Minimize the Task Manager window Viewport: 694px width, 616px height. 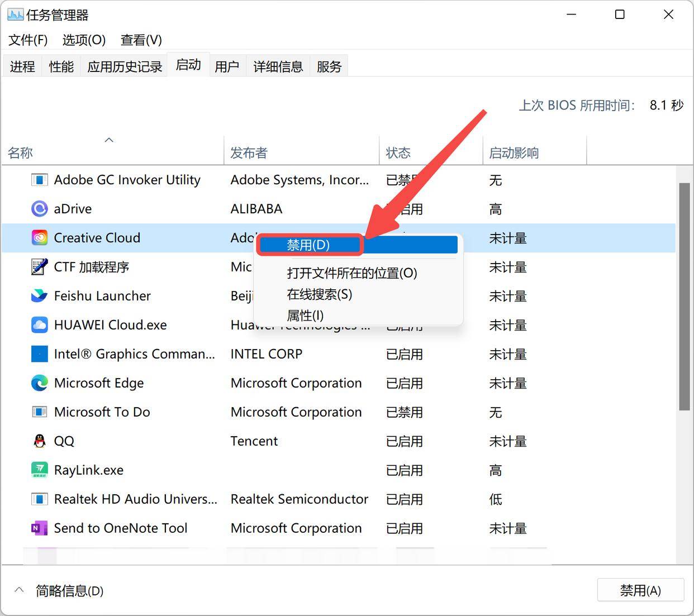[x=571, y=15]
